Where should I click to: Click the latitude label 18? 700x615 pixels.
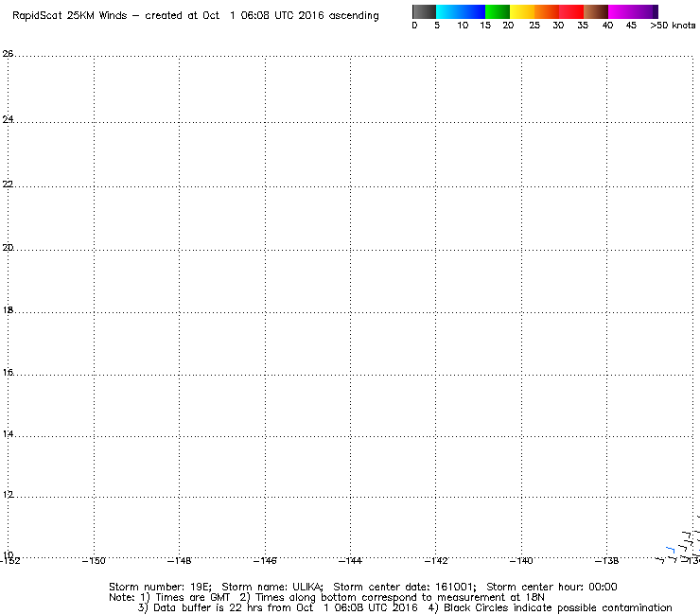point(8,310)
